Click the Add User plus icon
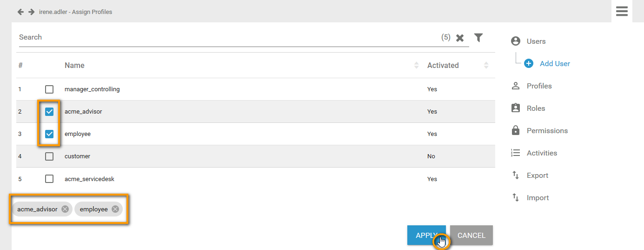 pos(529,64)
